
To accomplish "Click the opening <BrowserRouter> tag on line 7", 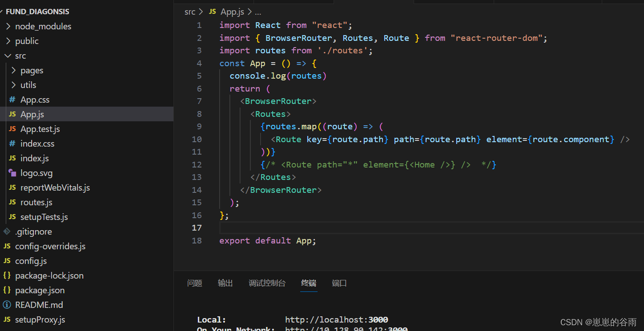I will 278,101.
